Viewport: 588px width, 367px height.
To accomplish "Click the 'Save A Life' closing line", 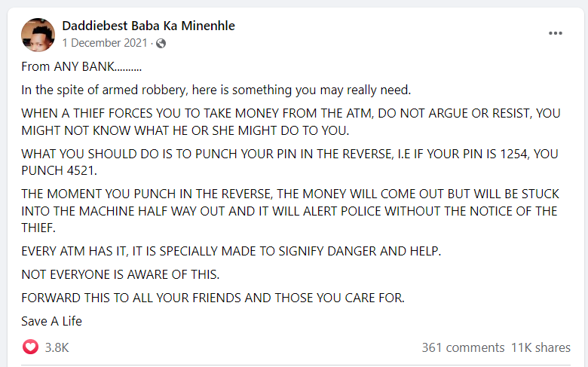I will point(51,321).
